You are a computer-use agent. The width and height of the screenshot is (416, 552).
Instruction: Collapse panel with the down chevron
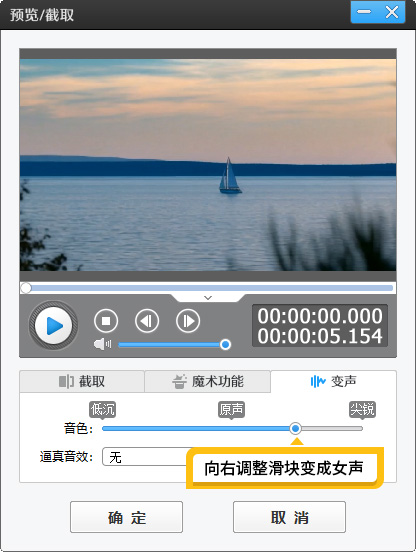click(208, 298)
